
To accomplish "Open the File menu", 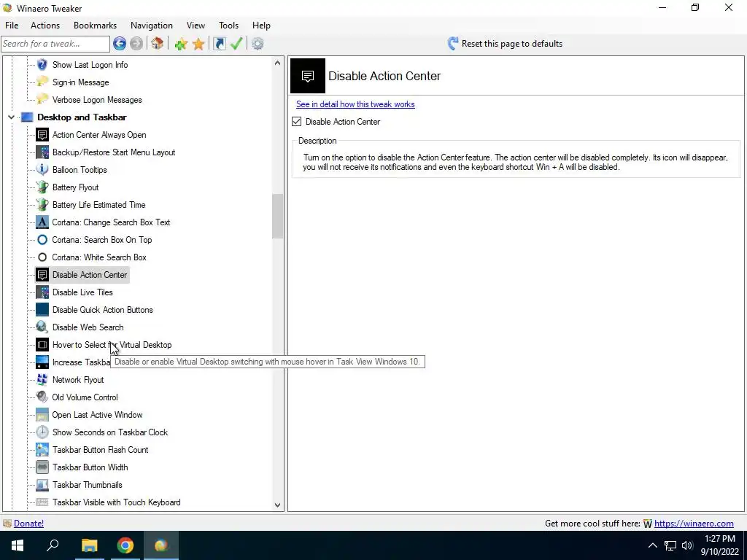I will click(12, 26).
